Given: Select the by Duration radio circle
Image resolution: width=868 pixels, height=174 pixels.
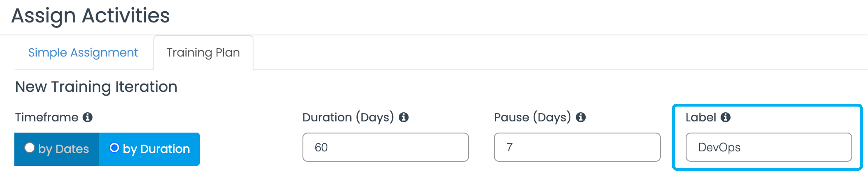Looking at the screenshot, I should pyautogui.click(x=114, y=148).
